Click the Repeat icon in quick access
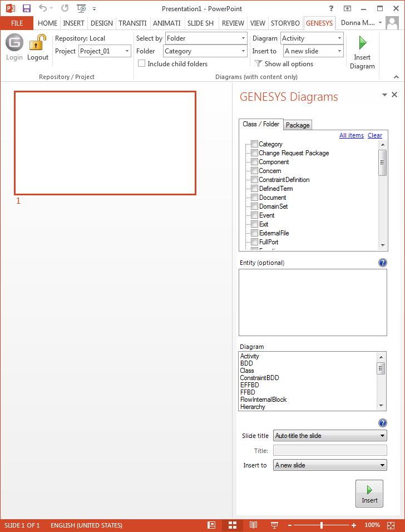Screen dimensions: 405x532 (65, 8)
